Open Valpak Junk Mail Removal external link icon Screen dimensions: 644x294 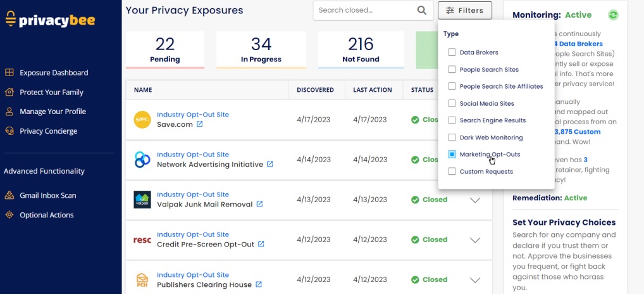(x=259, y=204)
